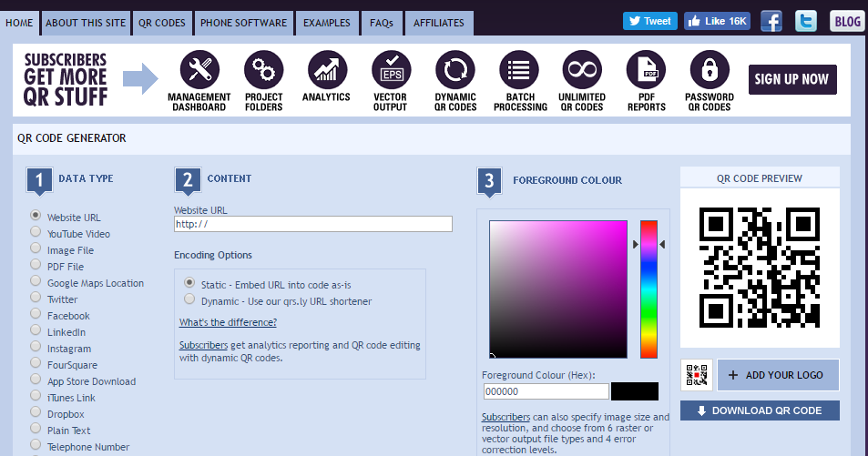
Task: Open the Facebook page icon
Action: [771, 22]
